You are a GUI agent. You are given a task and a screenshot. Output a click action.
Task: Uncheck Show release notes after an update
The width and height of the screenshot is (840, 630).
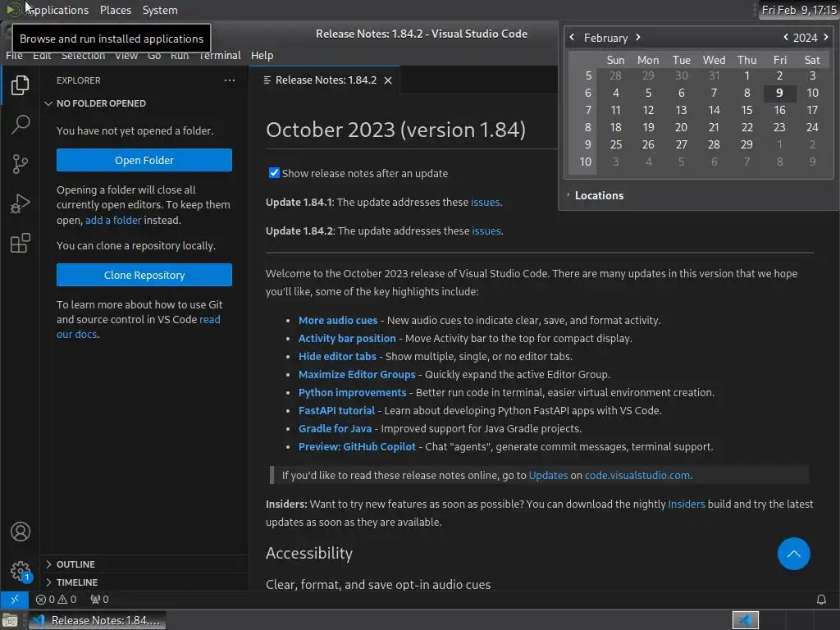pos(274,172)
